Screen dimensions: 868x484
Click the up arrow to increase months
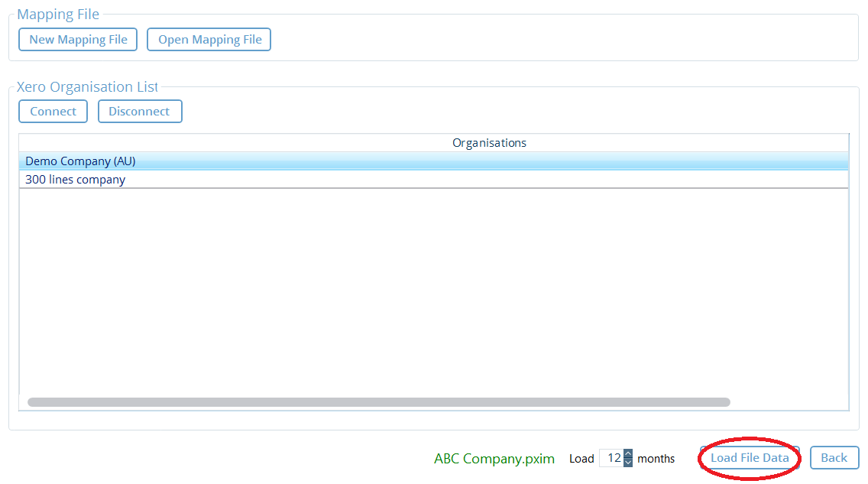pyautogui.click(x=627, y=453)
